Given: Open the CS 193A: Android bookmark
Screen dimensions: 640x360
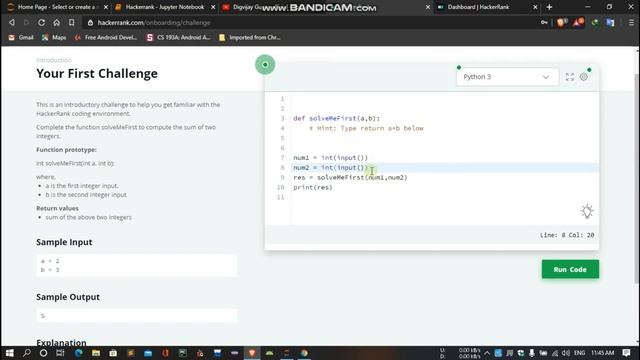Looking at the screenshot, I should coord(178,38).
